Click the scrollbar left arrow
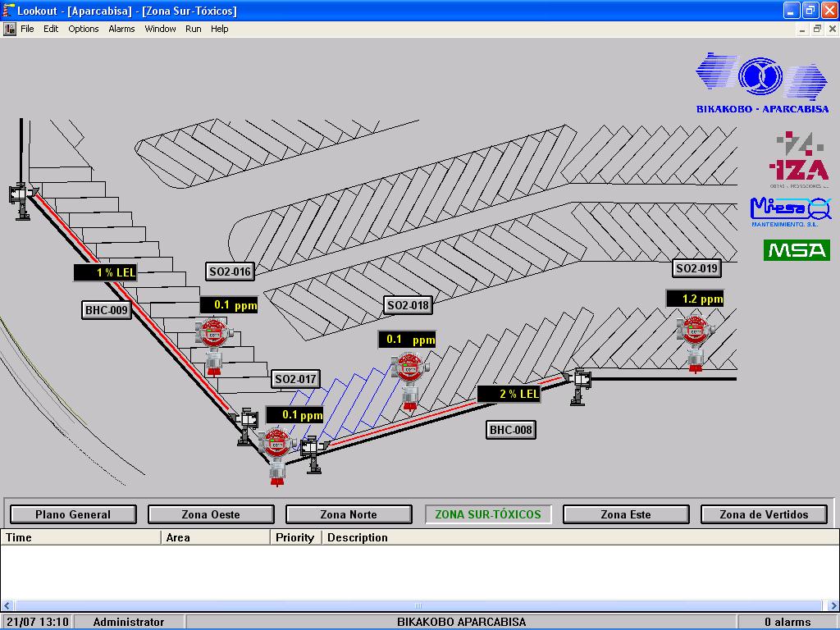 tap(7, 606)
